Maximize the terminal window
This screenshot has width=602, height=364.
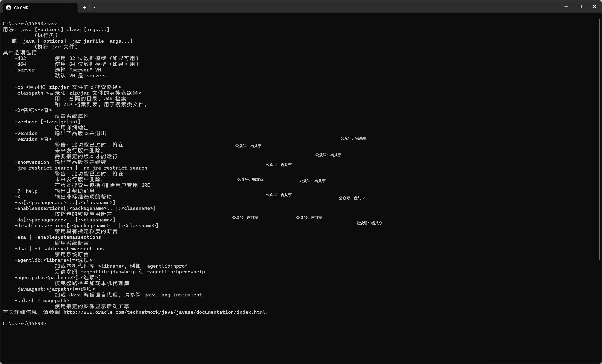click(580, 7)
